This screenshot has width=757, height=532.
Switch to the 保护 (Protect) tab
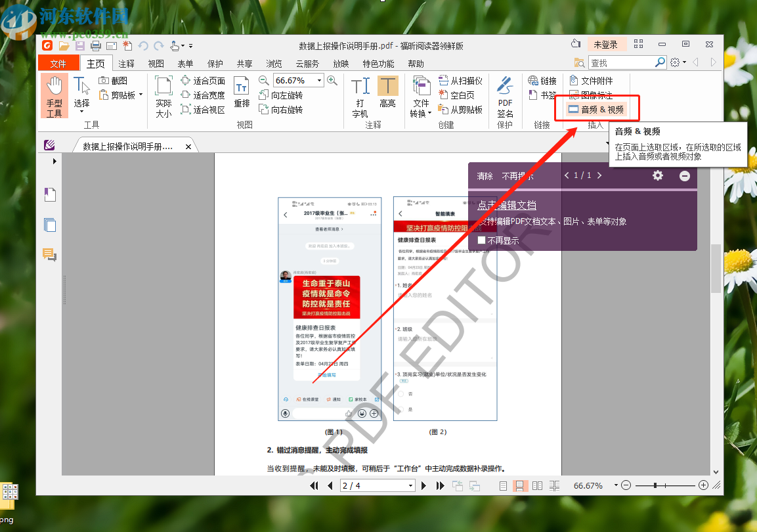[x=215, y=64]
